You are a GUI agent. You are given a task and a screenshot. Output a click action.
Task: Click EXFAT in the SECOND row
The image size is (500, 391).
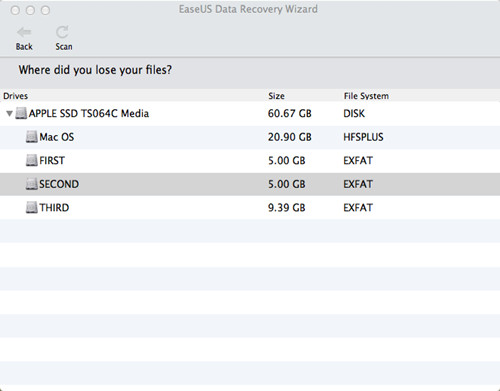pyautogui.click(x=358, y=184)
